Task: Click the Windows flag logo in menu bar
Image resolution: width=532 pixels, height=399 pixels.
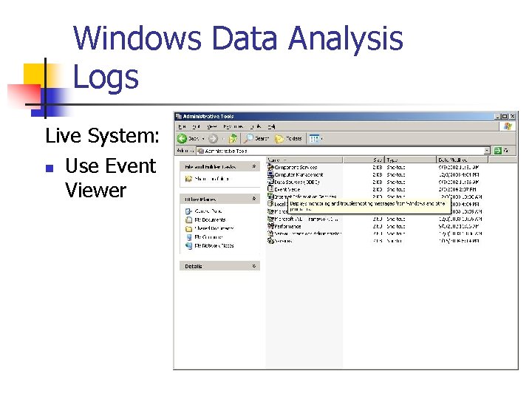Action: (508, 126)
